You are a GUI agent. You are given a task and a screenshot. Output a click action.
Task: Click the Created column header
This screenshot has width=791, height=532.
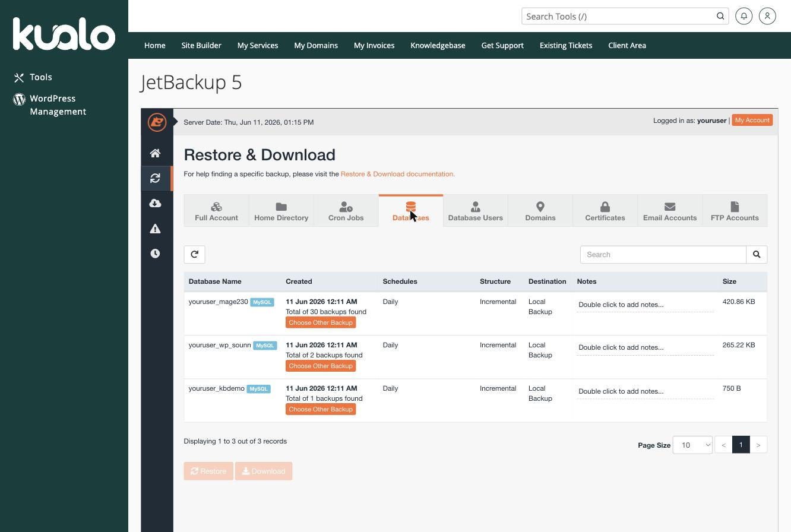tap(299, 281)
